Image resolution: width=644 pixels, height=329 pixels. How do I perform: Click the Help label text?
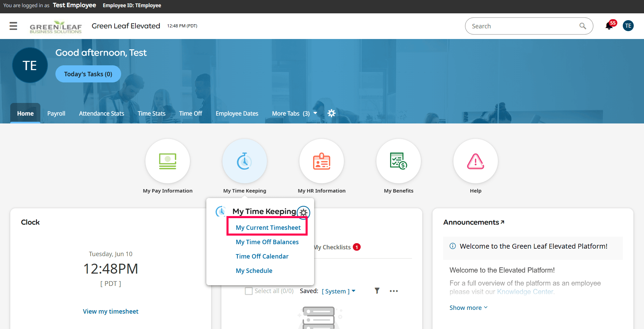(x=476, y=190)
